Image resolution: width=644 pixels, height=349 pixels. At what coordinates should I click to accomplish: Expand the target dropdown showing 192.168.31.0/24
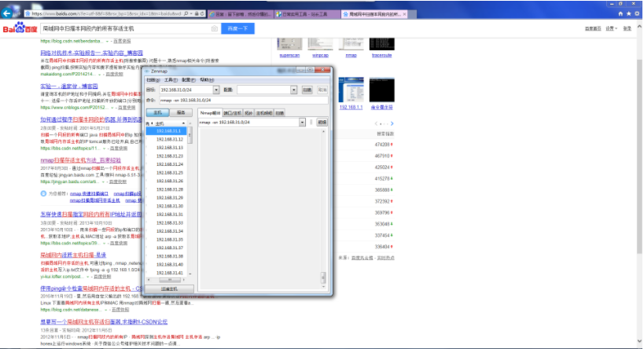(216, 90)
